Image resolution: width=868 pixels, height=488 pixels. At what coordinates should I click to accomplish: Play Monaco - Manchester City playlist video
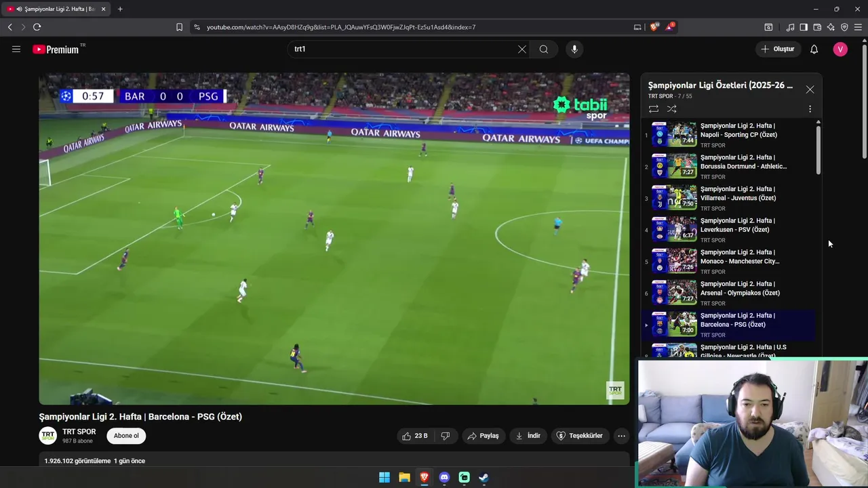point(729,262)
